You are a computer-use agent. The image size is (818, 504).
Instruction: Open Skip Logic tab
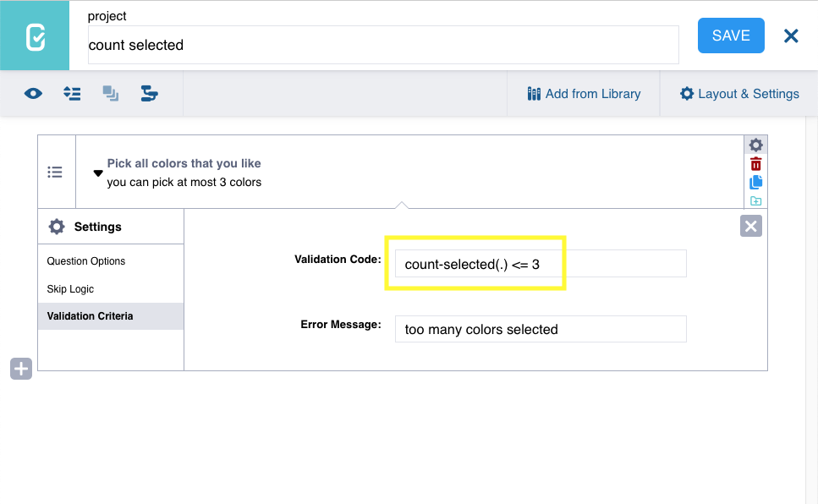70,289
